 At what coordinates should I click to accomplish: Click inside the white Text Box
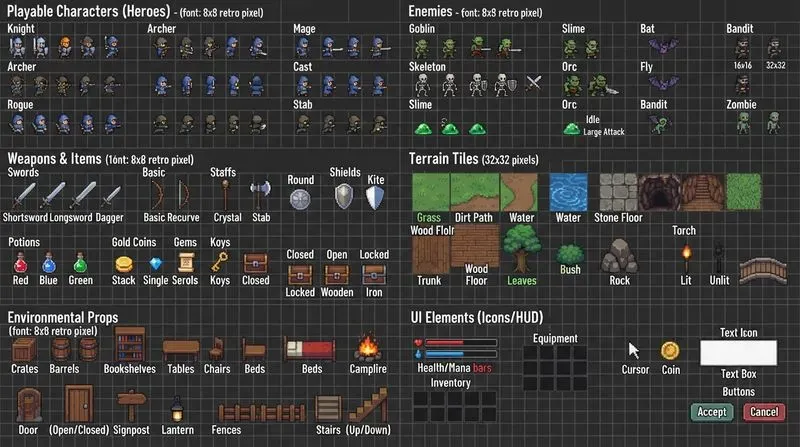[x=738, y=353]
